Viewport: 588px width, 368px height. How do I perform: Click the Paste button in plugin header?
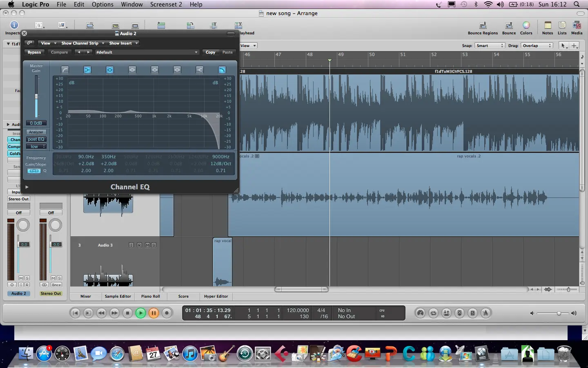pos(227,52)
